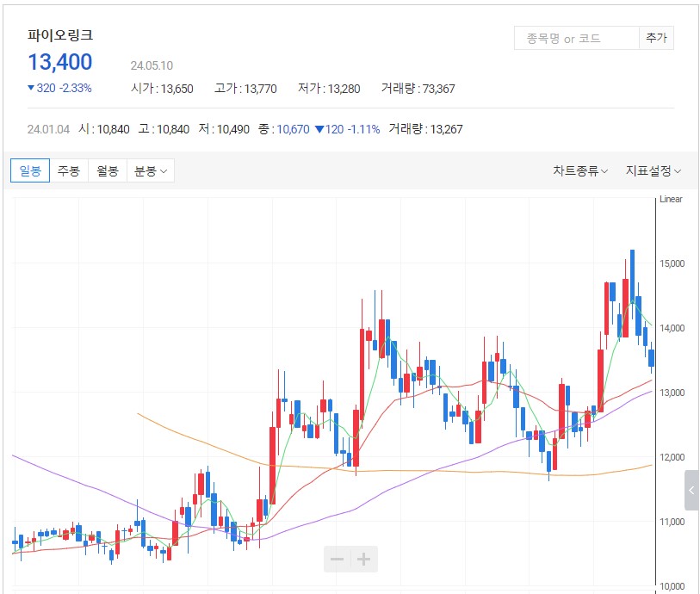Open the 차트종류 chart type dropdown
700x594 pixels.
pos(579,170)
